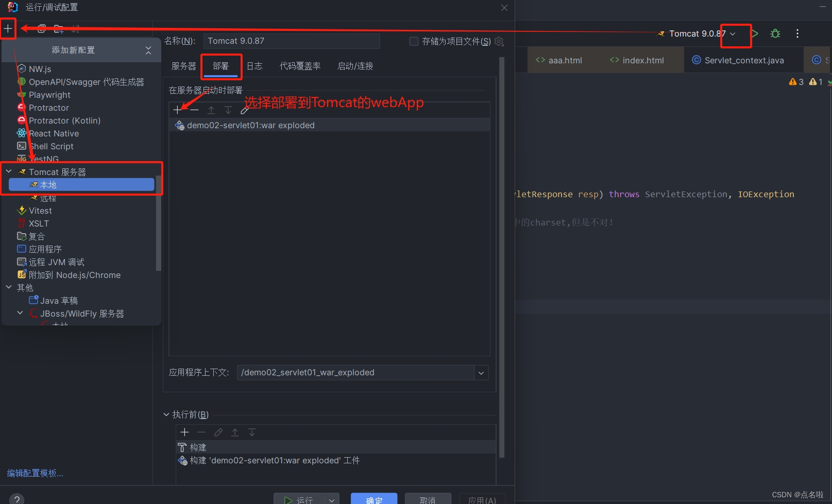Click the 取消 button
Screen dimensions: 832x504
pos(428,499)
